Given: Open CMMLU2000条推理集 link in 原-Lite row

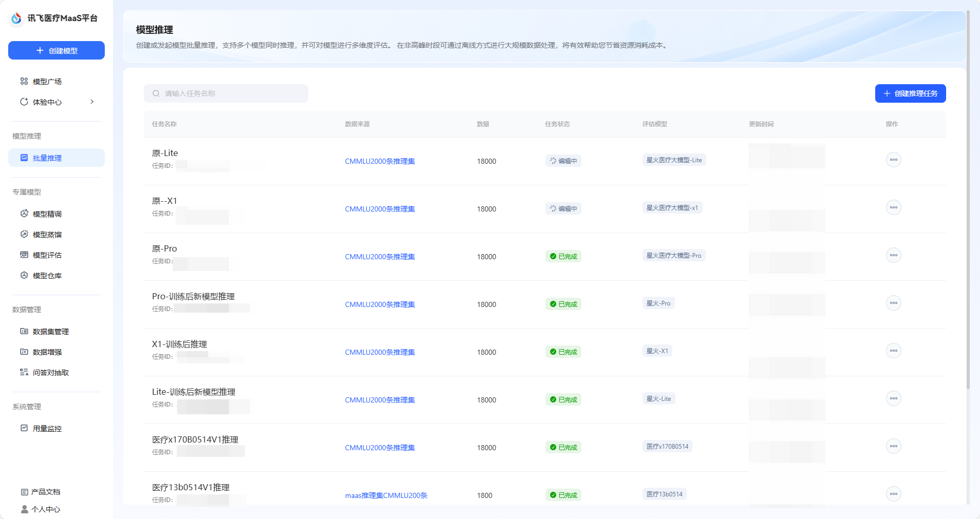Looking at the screenshot, I should 380,161.
